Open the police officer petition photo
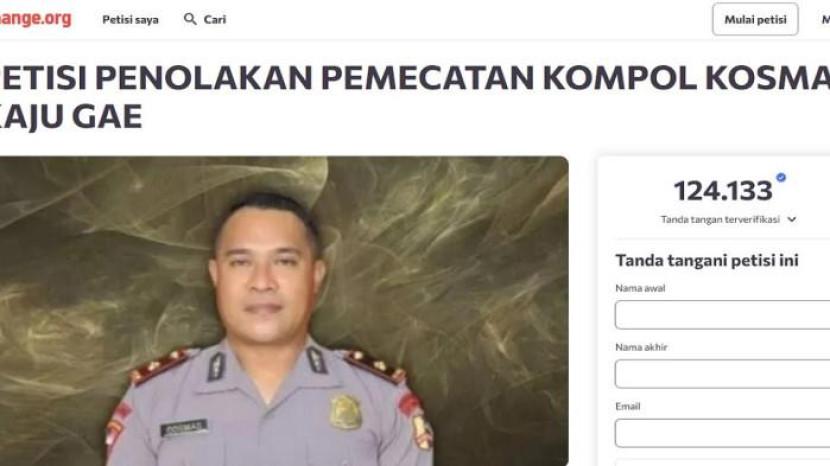Image resolution: width=830 pixels, height=466 pixels. pyautogui.click(x=284, y=311)
